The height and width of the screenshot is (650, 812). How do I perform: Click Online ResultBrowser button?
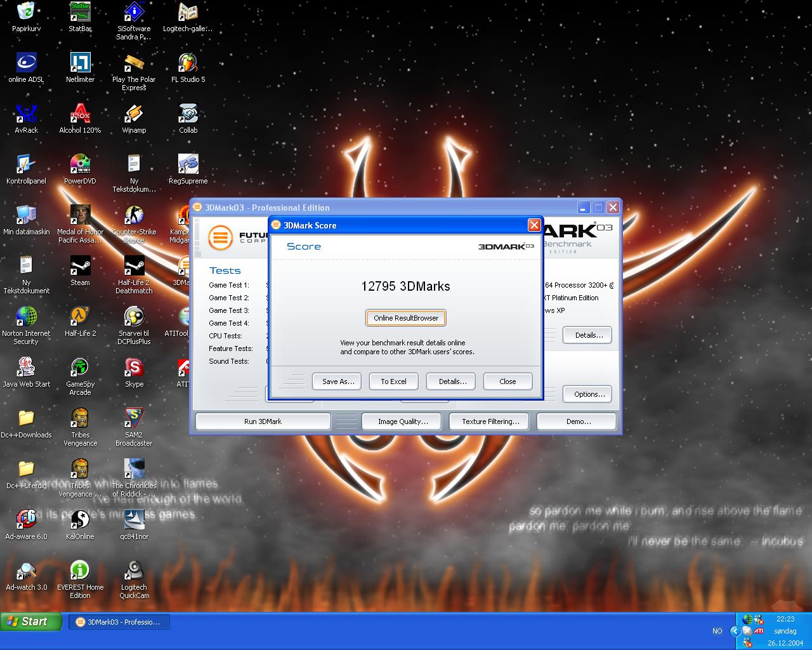point(406,318)
